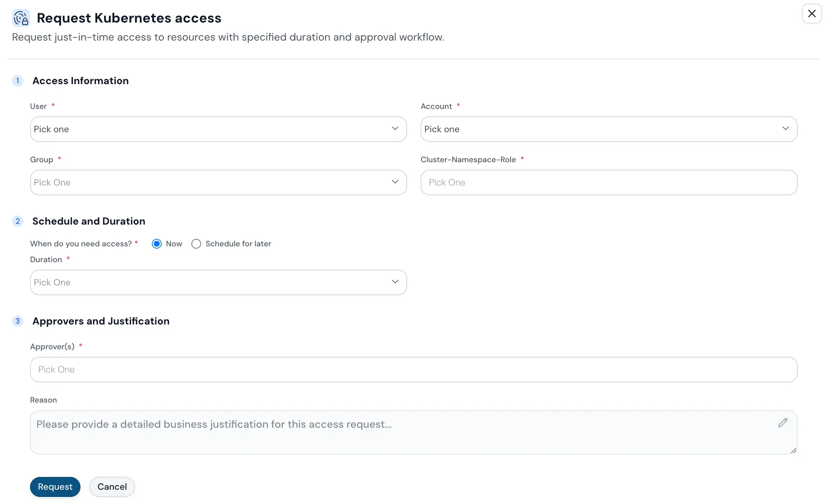Open the Group dropdown

coord(218,183)
